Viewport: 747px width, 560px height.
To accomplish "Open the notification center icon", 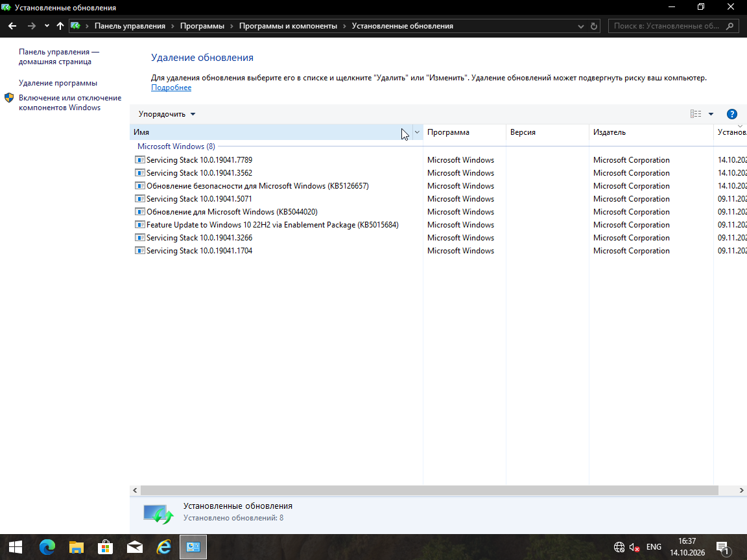I will point(722,548).
